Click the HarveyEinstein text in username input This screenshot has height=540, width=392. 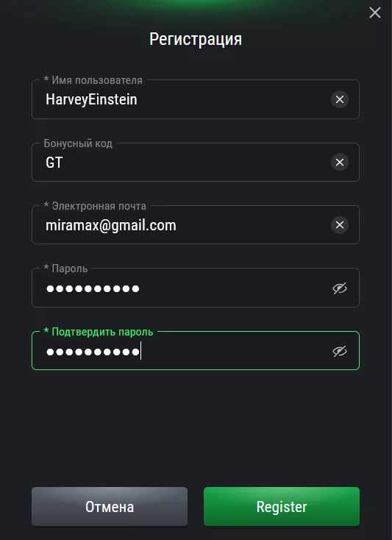(x=91, y=100)
